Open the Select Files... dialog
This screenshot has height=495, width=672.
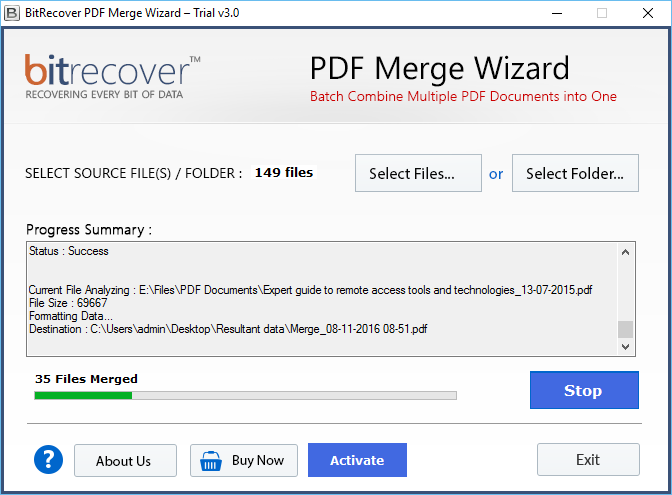(x=418, y=173)
